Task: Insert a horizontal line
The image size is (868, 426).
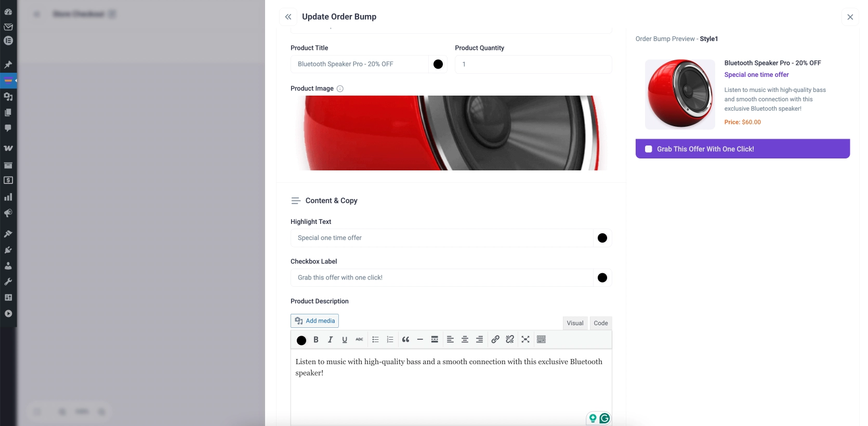Action: tap(420, 339)
